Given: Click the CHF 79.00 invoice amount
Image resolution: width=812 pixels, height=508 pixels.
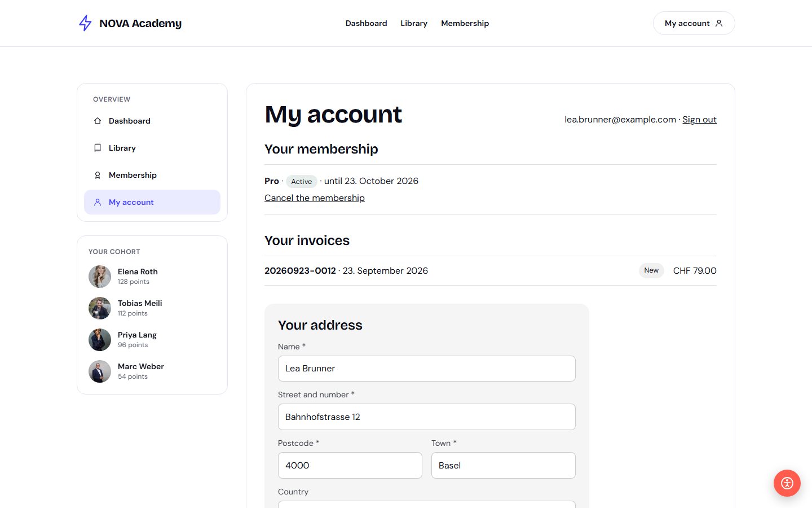Looking at the screenshot, I should click(695, 271).
